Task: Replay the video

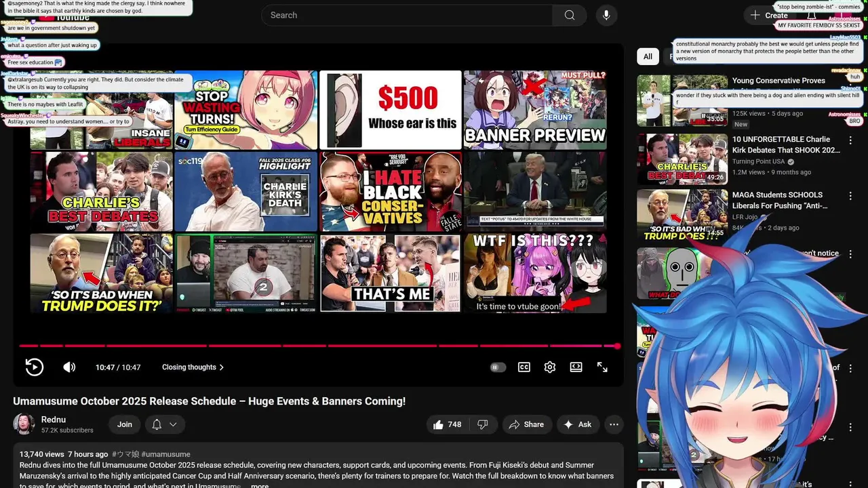Action: [x=34, y=367]
